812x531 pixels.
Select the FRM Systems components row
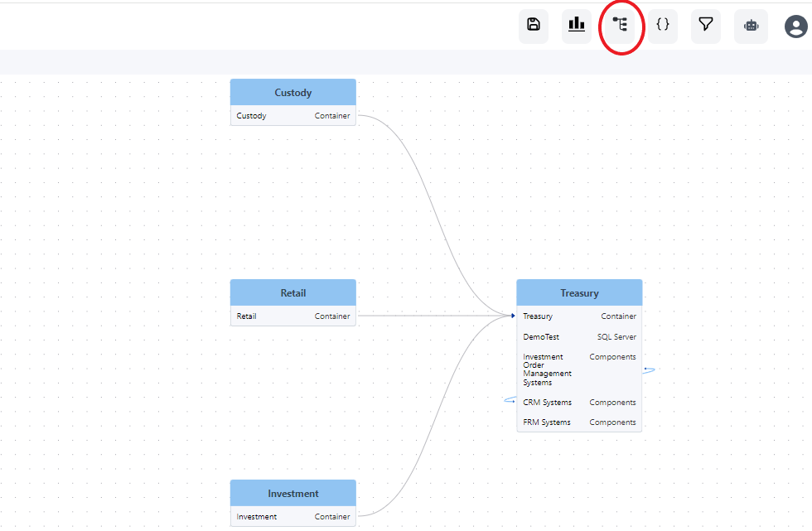(578, 422)
